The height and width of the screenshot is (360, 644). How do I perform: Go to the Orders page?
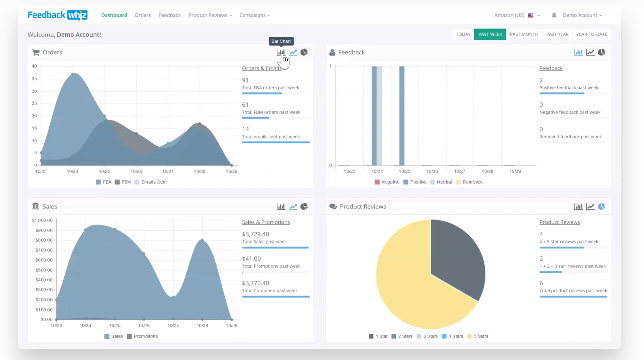143,15
